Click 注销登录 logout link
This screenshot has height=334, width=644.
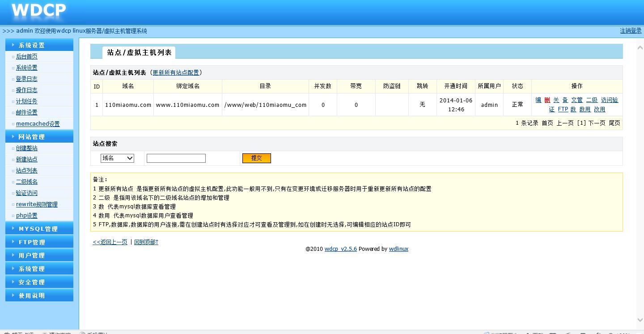[x=631, y=31]
